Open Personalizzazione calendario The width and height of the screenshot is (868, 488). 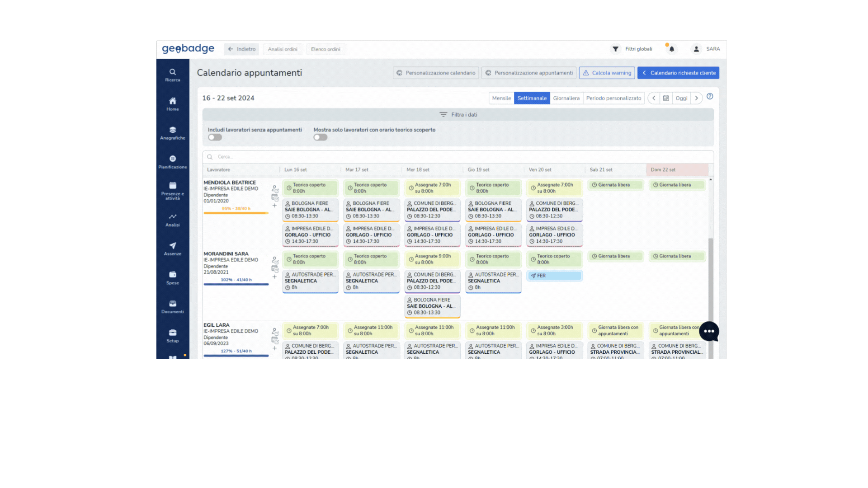coord(436,73)
